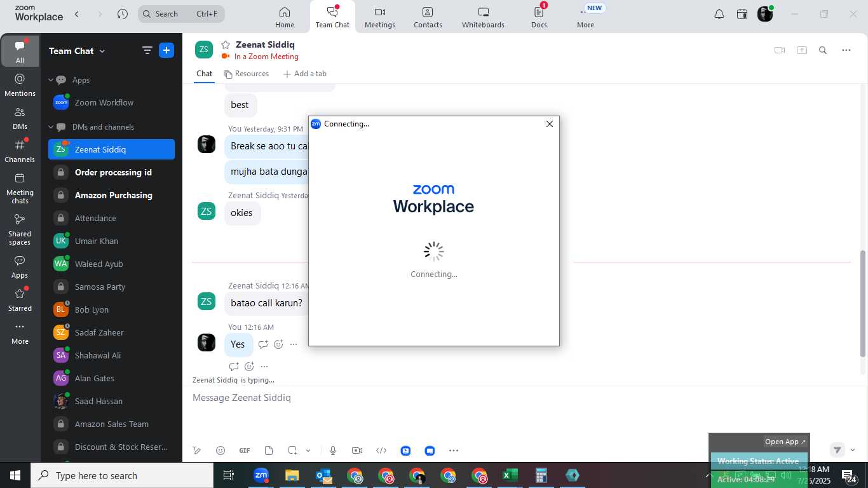The height and width of the screenshot is (488, 868).
Task: Open more composer options ellipsis
Action: coord(454,451)
